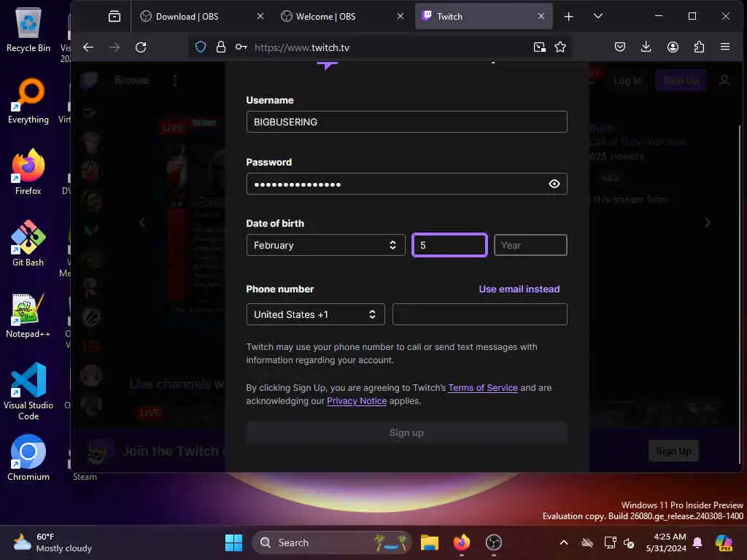Screen dimensions: 747x560
Task: Open clock and date 4:25 AM
Action: [x=666, y=542]
